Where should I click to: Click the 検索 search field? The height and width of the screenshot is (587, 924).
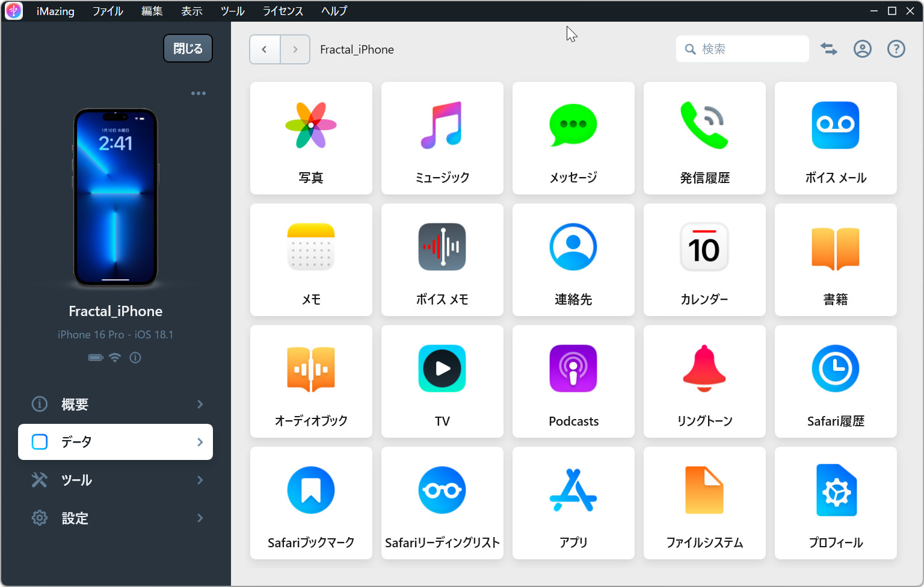(x=742, y=49)
